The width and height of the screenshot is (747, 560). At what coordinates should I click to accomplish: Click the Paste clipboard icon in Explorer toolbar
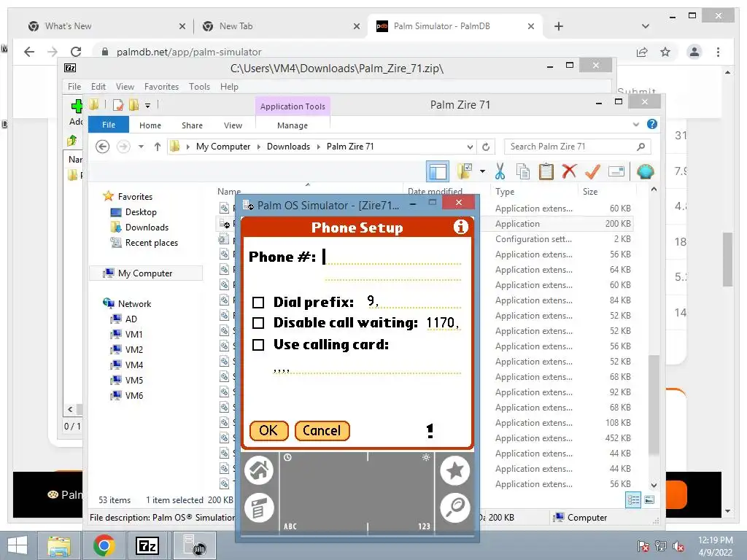(x=546, y=171)
